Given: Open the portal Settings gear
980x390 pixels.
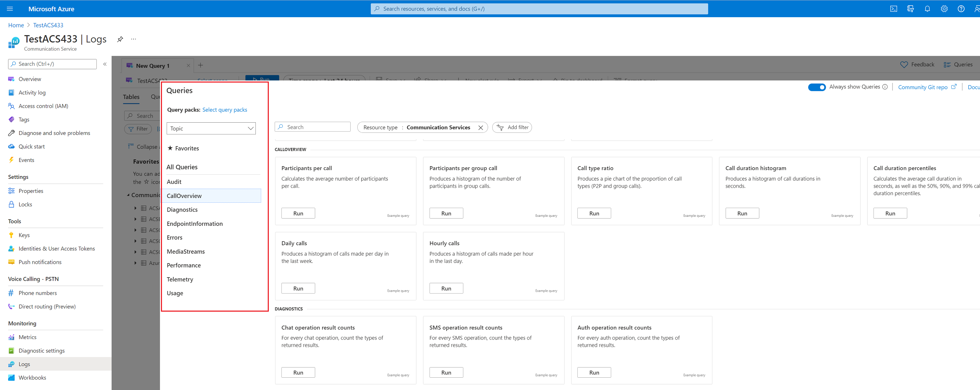Looking at the screenshot, I should (944, 8).
